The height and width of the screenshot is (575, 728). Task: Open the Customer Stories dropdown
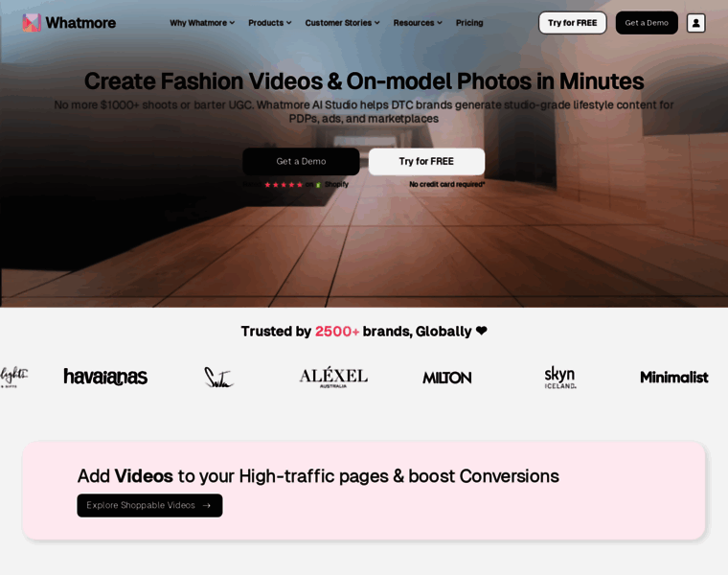coord(342,23)
